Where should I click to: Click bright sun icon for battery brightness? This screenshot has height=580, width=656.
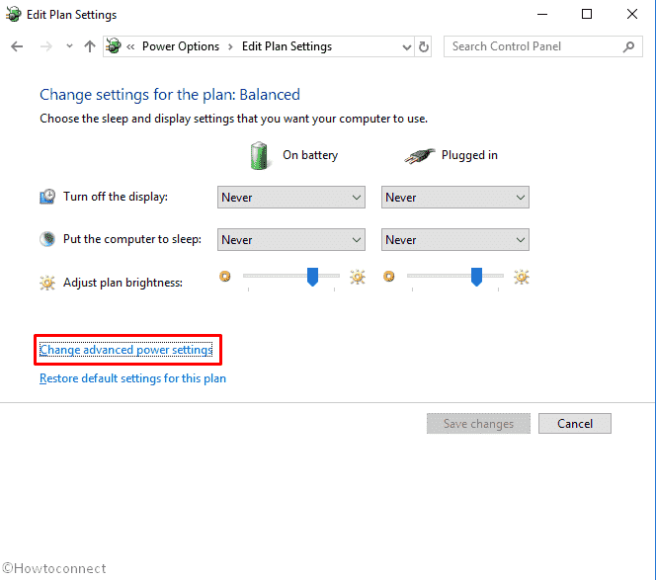coord(358,277)
